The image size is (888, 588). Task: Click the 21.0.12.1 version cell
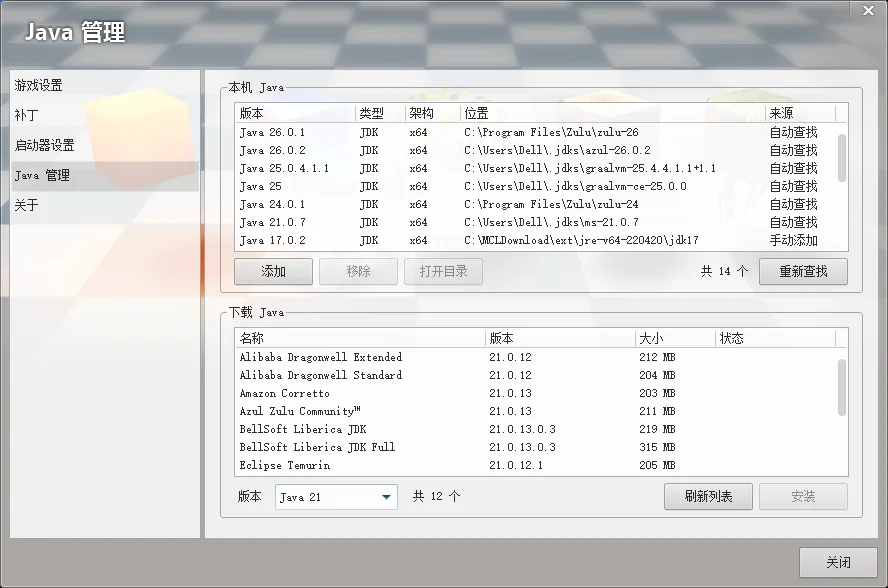pyautogui.click(x=516, y=465)
